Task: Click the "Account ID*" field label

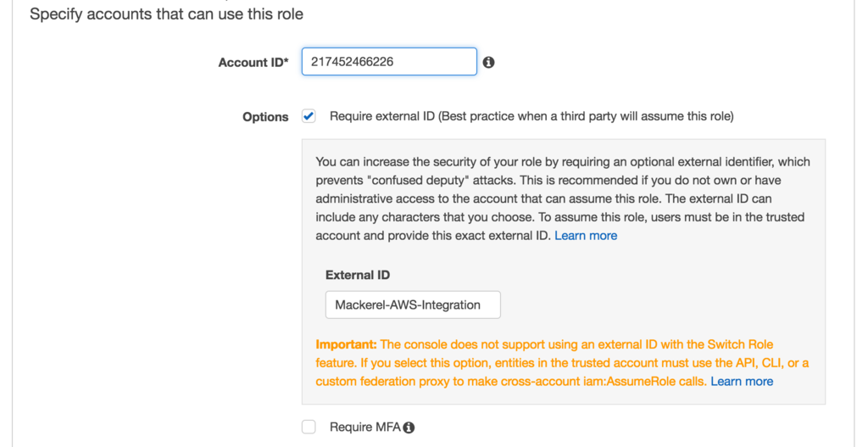Action: (x=253, y=63)
